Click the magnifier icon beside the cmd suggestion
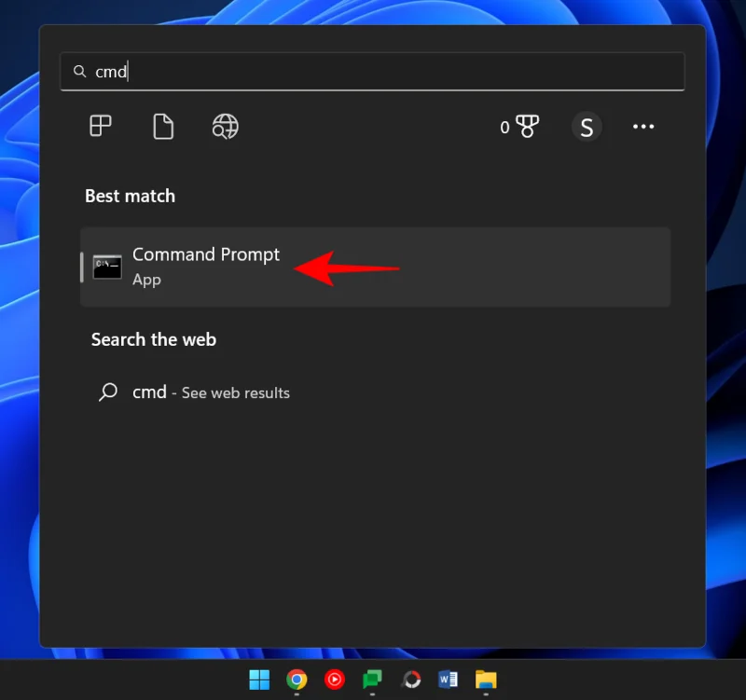Viewport: 746px width, 700px height. 107,392
